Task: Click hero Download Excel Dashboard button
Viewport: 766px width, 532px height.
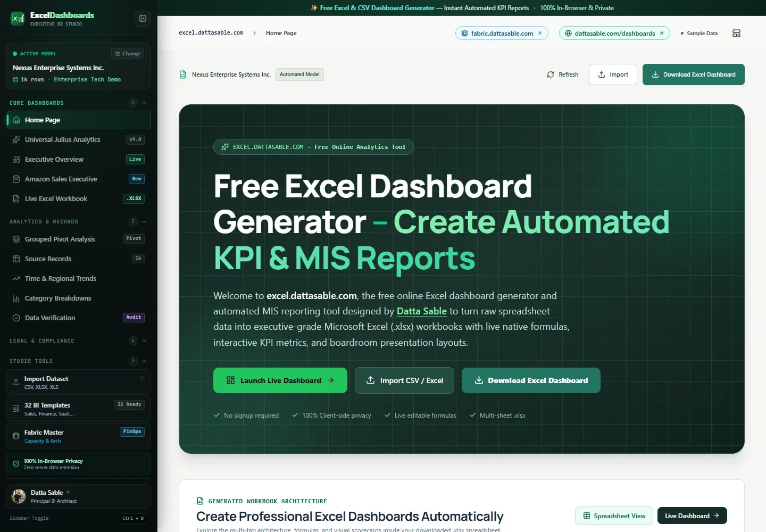Action: [531, 380]
